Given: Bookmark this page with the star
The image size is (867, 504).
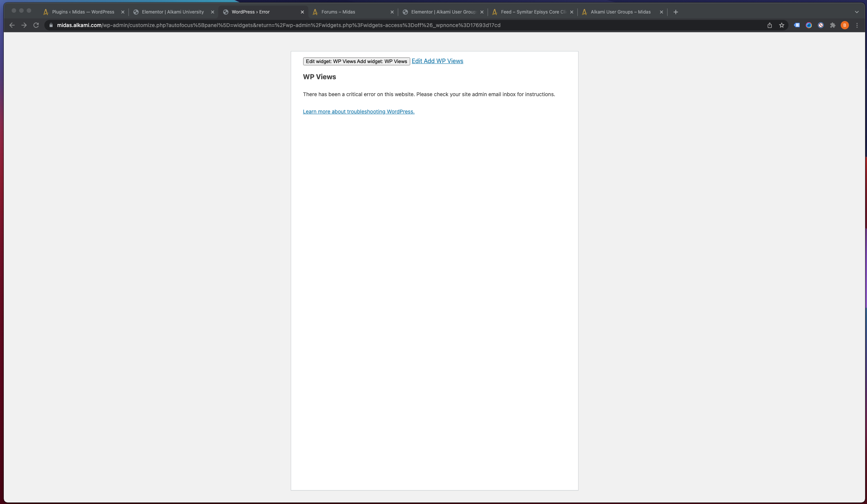Looking at the screenshot, I should tap(782, 25).
